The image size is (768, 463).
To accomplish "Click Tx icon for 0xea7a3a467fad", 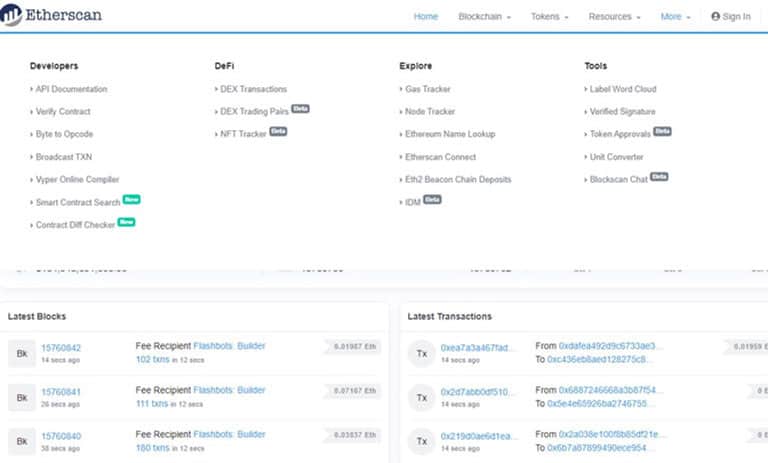I will pos(422,354).
